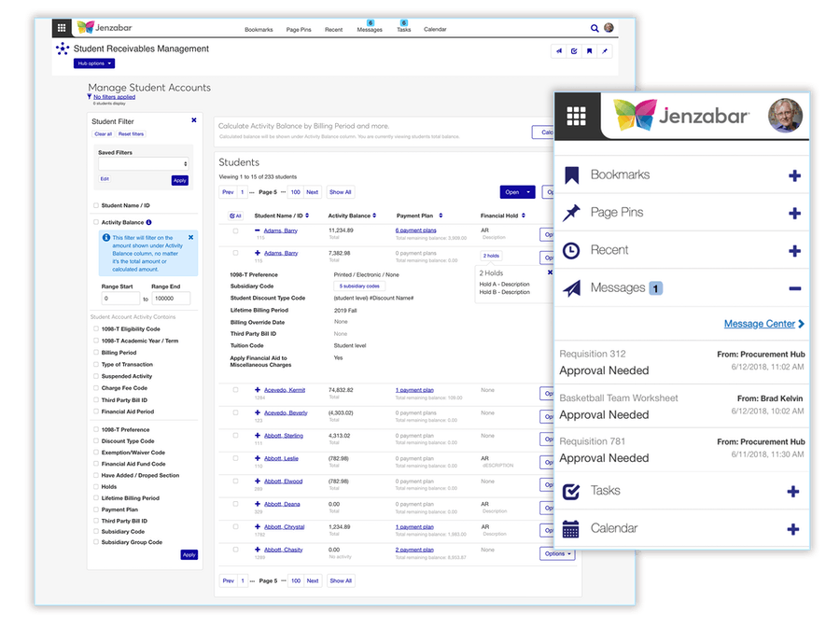Open Messages in the top navigation
Image resolution: width=840 pixels, height=628 pixels.
click(370, 30)
